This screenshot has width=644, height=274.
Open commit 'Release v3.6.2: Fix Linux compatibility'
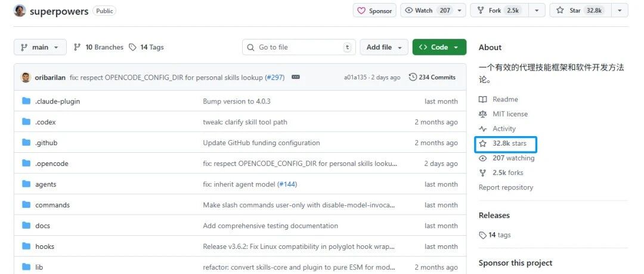click(x=299, y=247)
